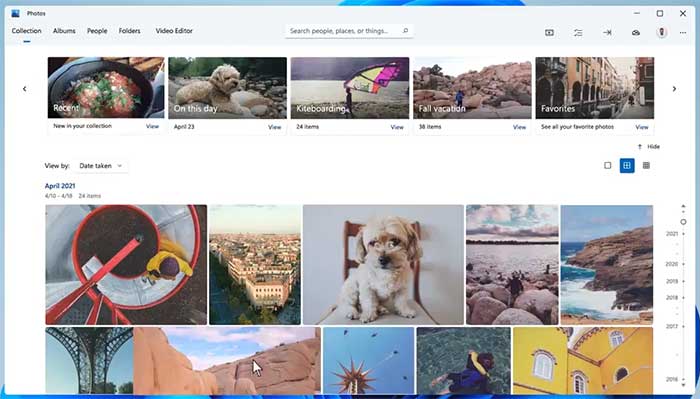Open the Date taken dropdown
The image size is (700, 399).
coord(100,166)
